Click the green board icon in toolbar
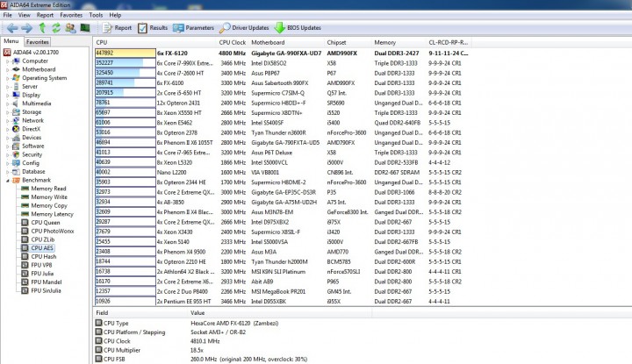The image size is (632, 364). (85, 28)
